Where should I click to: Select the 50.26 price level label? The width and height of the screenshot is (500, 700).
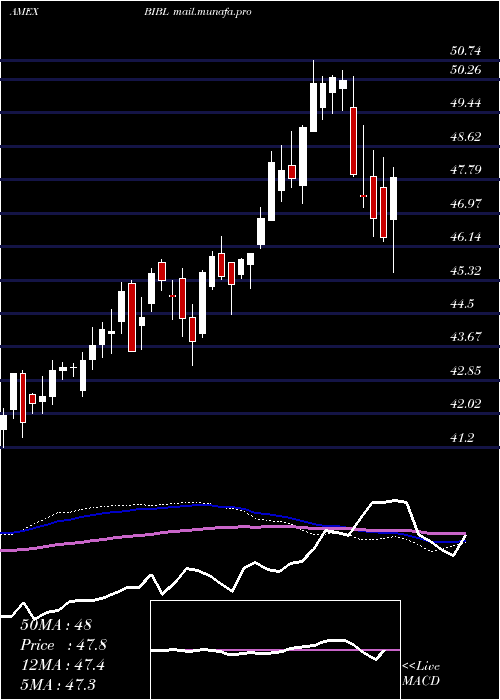pos(466,70)
